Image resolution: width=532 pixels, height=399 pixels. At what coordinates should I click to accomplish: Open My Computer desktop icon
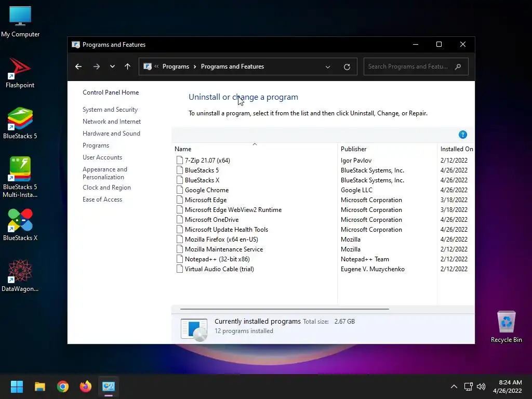(20, 22)
